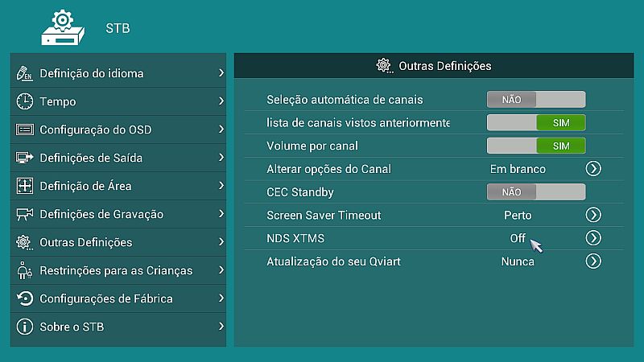644x362 pixels.
Task: Open Screen Saver Timeout arrow button
Action: pyautogui.click(x=593, y=216)
